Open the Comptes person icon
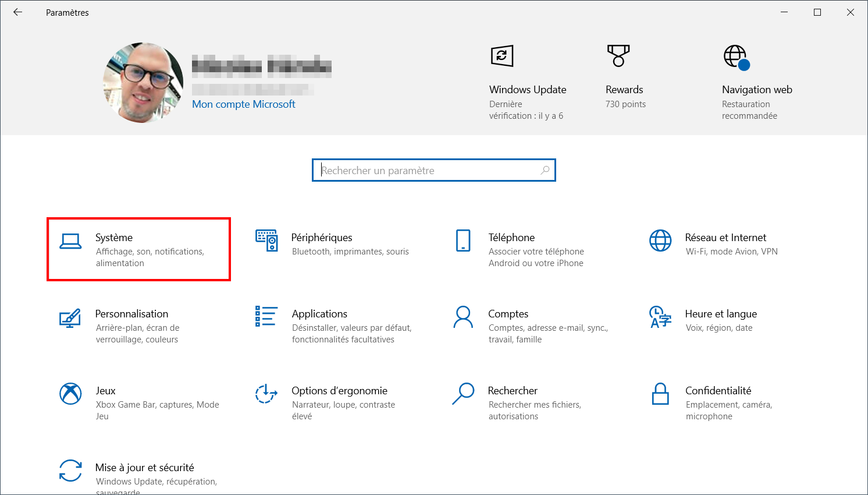The width and height of the screenshot is (868, 495). click(x=463, y=317)
